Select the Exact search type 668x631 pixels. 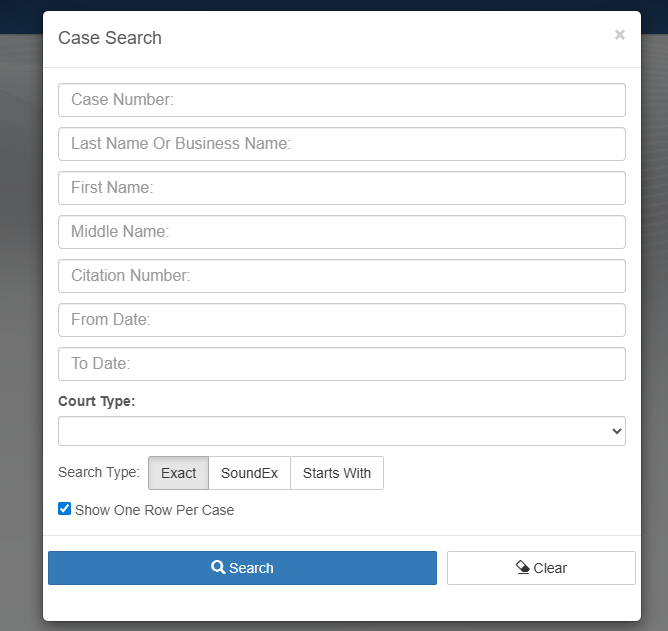pos(178,473)
